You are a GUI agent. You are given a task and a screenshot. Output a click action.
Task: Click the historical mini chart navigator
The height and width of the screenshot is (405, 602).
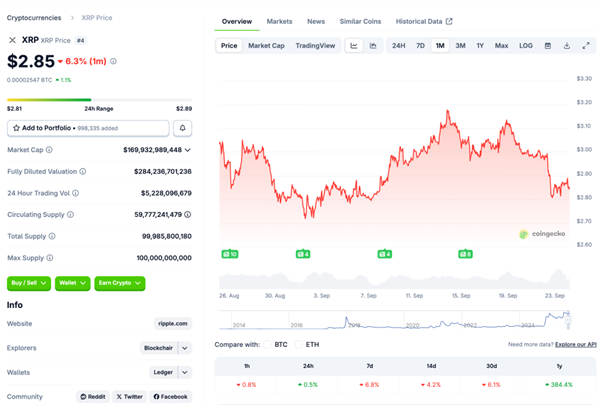coord(394,320)
